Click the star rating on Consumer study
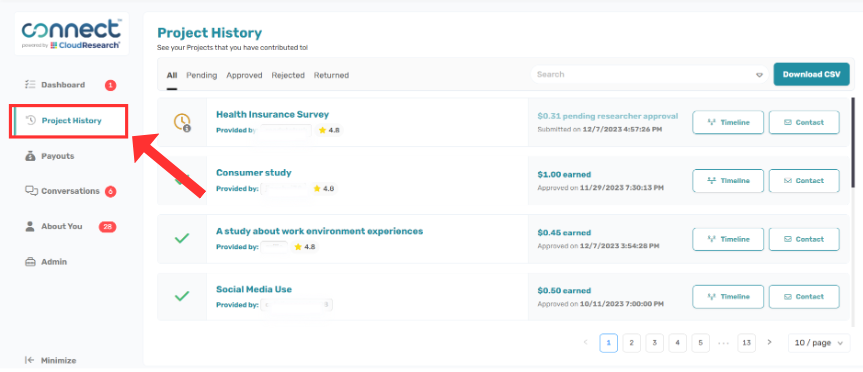Image resolution: width=863 pixels, height=372 pixels. pos(324,188)
